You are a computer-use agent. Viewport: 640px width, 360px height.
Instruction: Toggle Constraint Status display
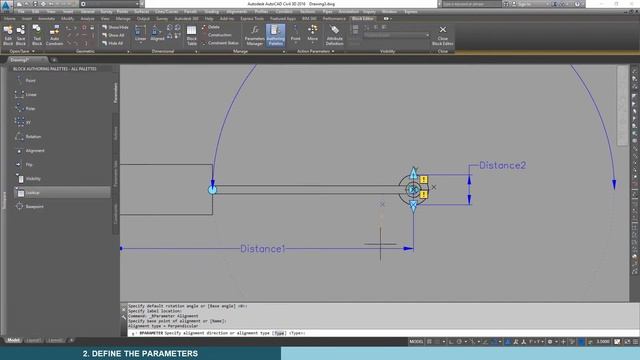pyautogui.click(x=220, y=43)
